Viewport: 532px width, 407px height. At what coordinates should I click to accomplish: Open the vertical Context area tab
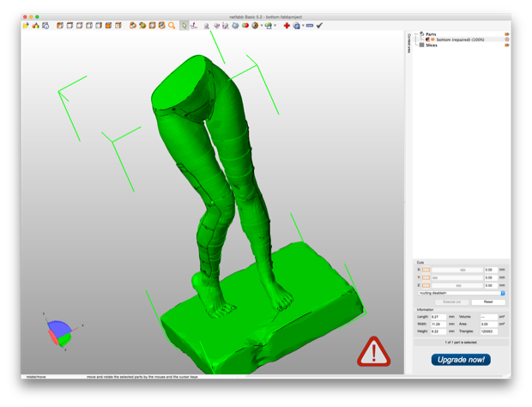point(408,43)
